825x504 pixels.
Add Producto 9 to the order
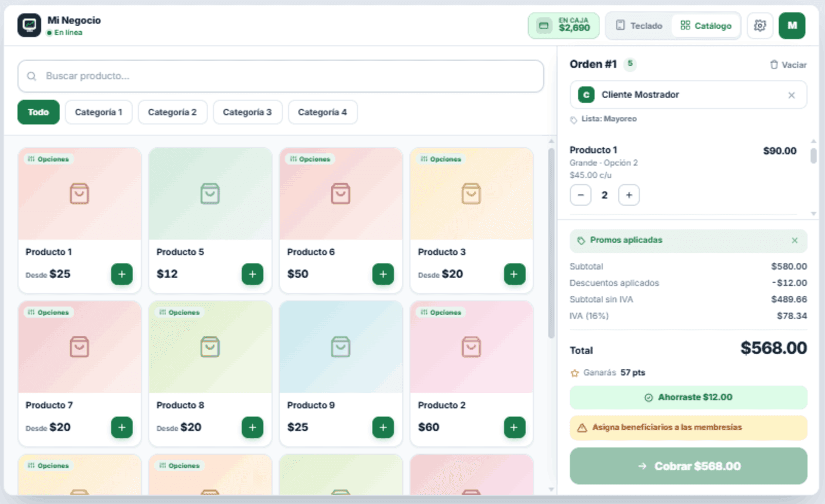[383, 427]
